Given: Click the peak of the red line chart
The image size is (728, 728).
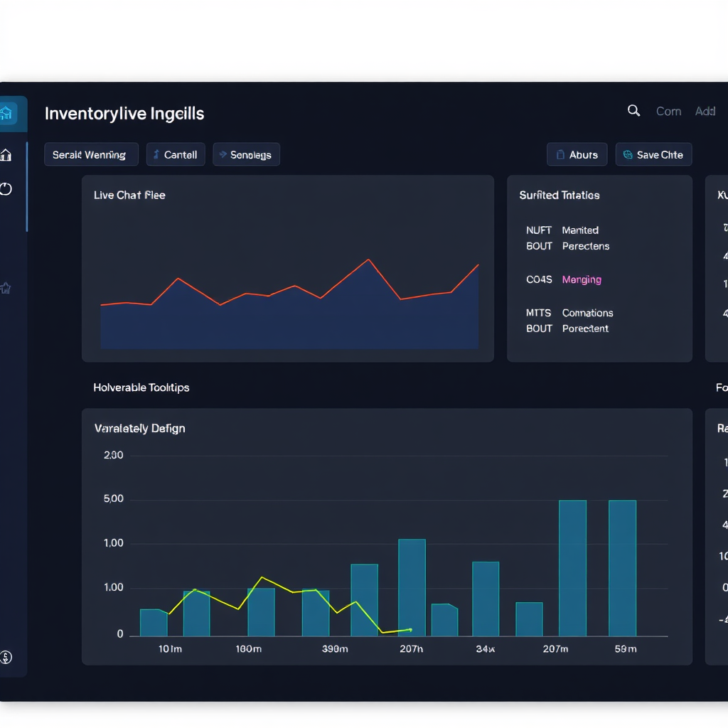Looking at the screenshot, I should [x=369, y=259].
